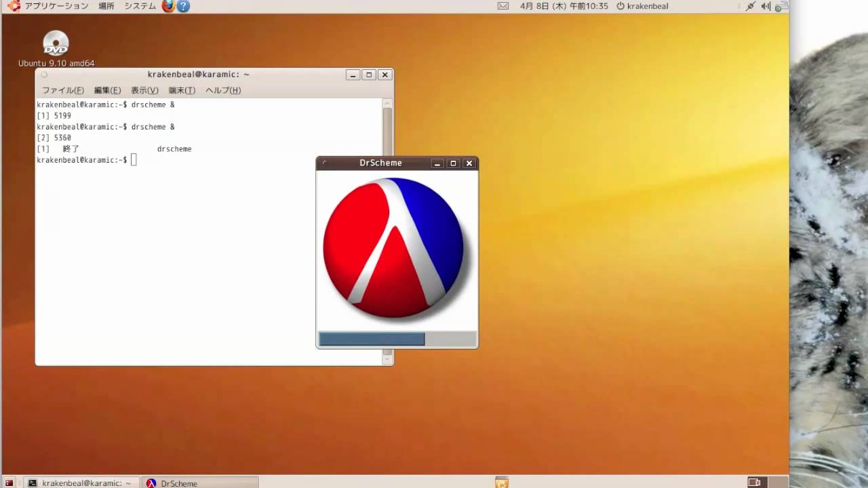The height and width of the screenshot is (488, 868).
Task: Click the terminal prompt cursor
Action: click(134, 160)
